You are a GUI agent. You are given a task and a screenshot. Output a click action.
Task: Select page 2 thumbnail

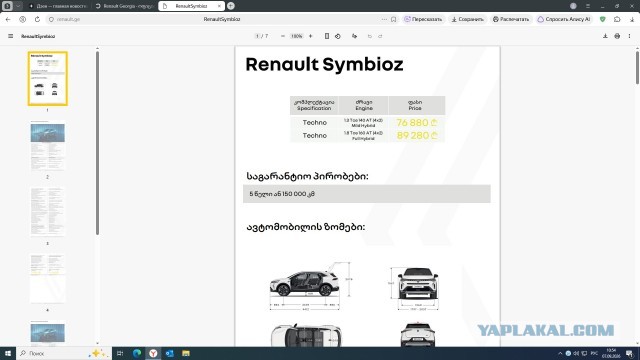[47, 145]
